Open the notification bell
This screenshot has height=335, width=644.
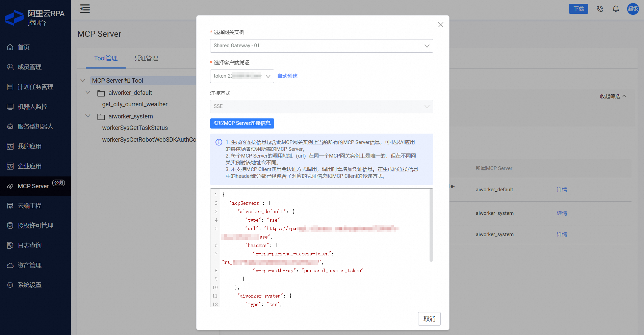pos(616,9)
